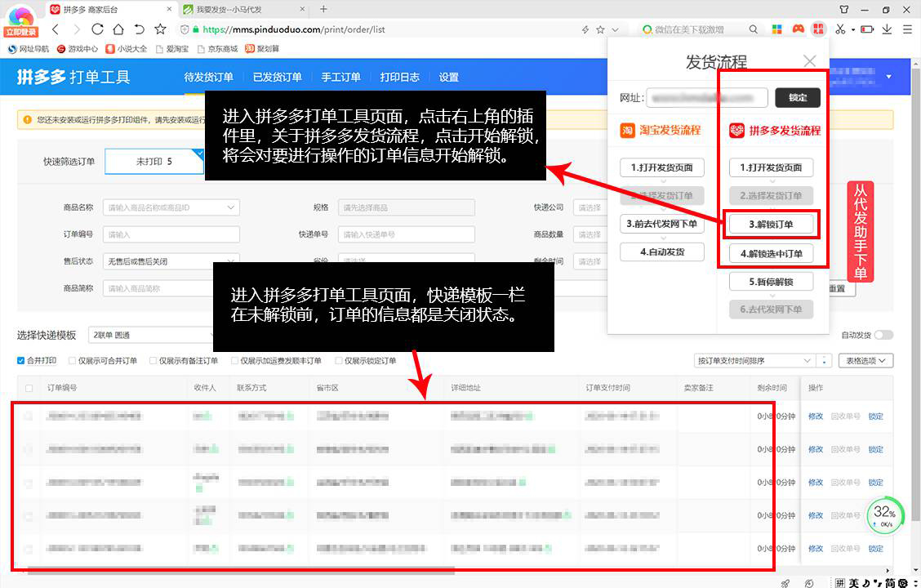Open the 商品数量 dropdown
The height and width of the screenshot is (588, 921).
click(x=590, y=234)
